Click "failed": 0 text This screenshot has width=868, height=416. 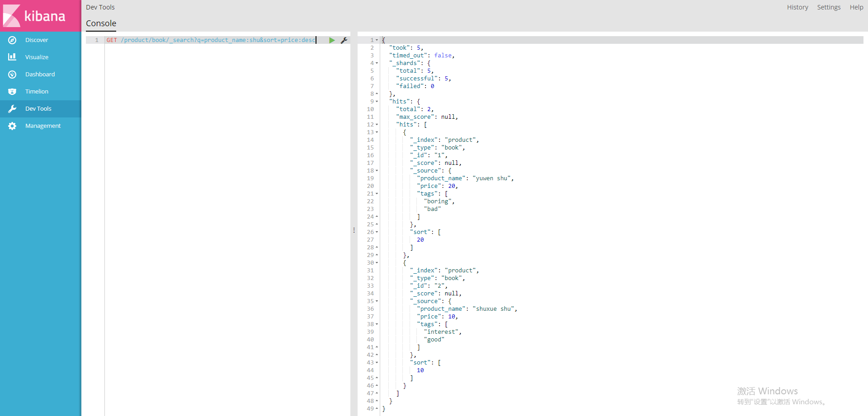coord(415,86)
